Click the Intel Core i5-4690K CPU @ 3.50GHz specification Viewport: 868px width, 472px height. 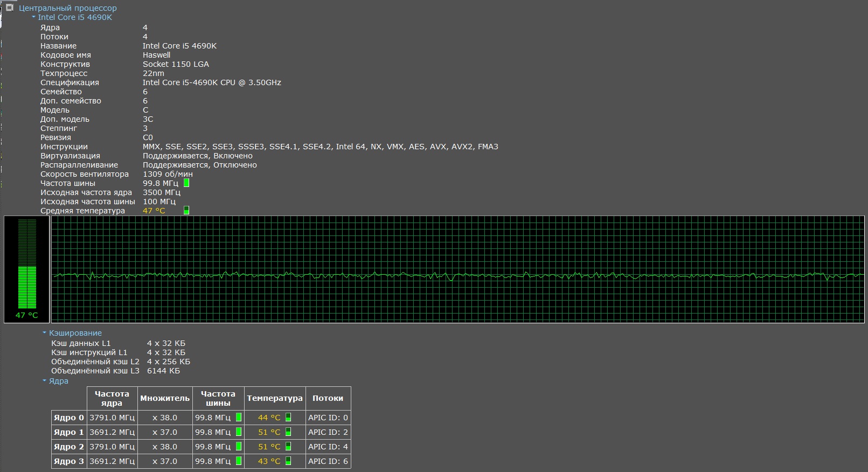tap(212, 82)
